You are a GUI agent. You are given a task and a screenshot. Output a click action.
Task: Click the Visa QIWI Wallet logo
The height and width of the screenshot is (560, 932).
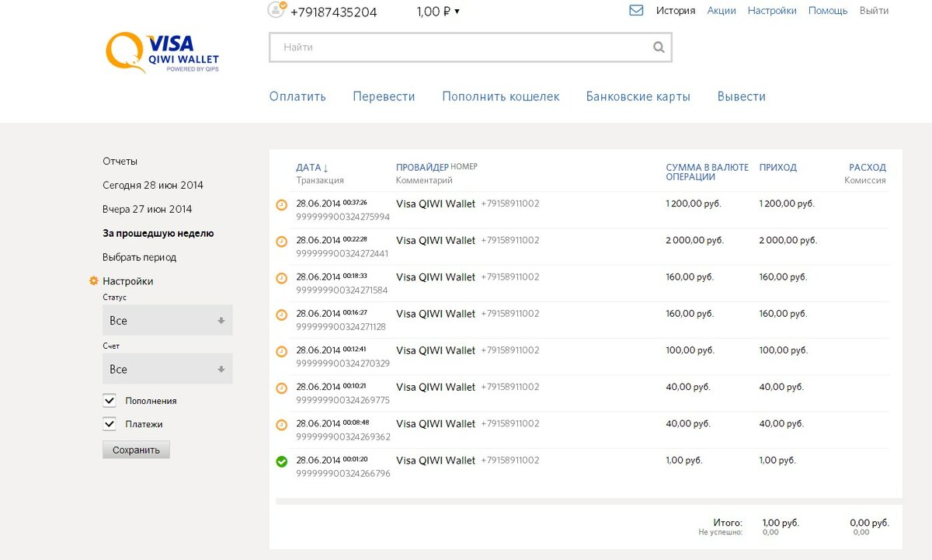[x=162, y=53]
